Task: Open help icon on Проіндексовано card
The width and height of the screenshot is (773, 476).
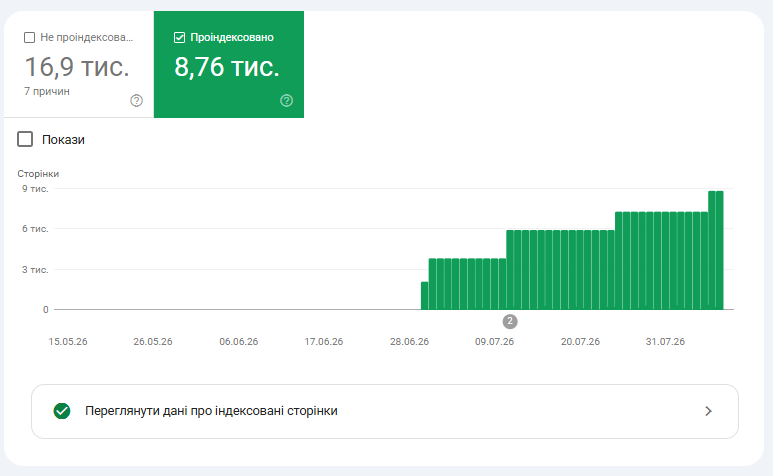Action: pos(286,101)
